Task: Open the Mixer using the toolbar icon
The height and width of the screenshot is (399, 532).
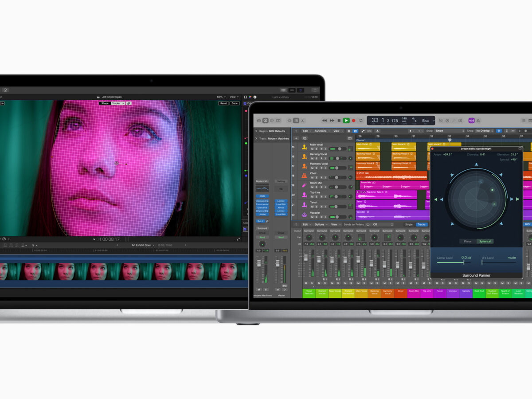Action: [x=296, y=120]
